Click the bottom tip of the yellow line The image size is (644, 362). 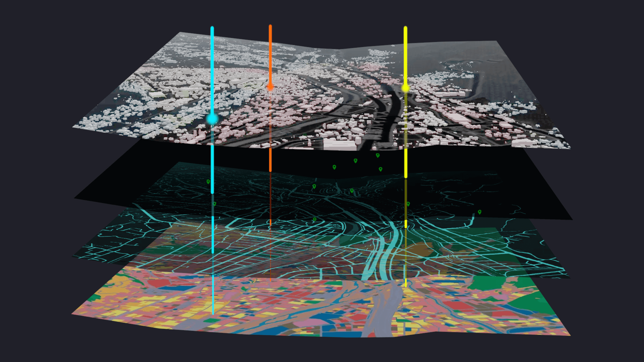406,286
